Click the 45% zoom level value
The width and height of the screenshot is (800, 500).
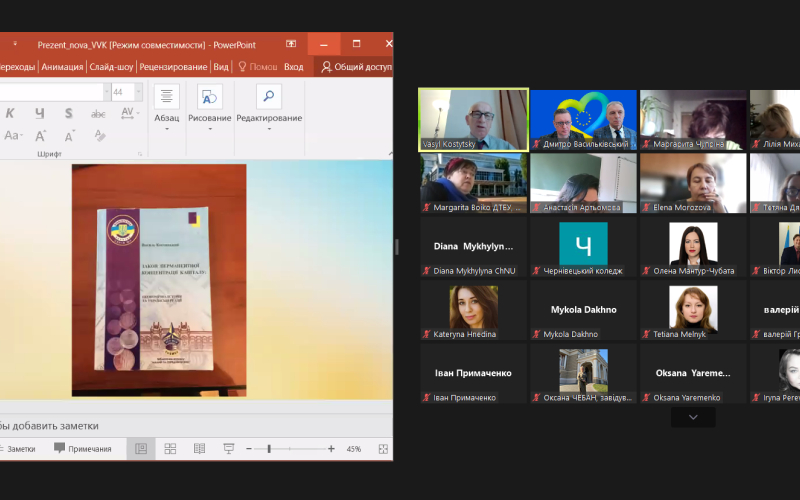click(354, 449)
